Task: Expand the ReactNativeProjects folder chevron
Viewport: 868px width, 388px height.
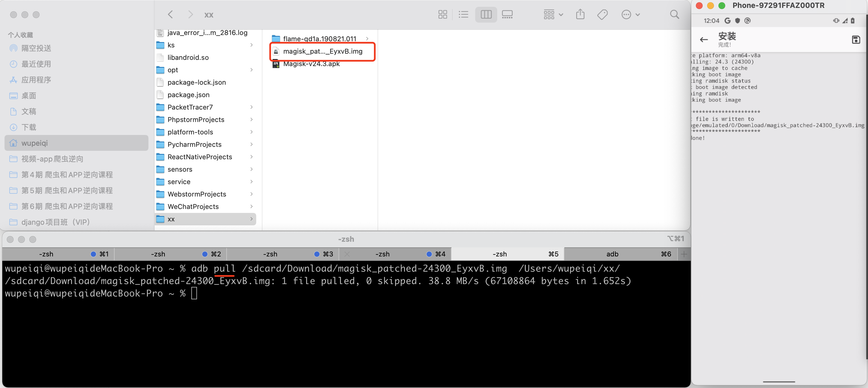Action: click(x=251, y=157)
